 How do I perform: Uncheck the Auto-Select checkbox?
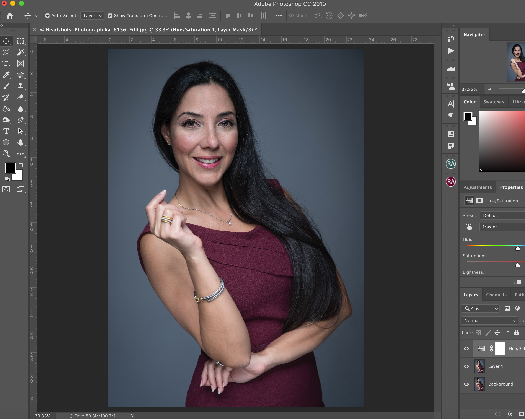[47, 16]
